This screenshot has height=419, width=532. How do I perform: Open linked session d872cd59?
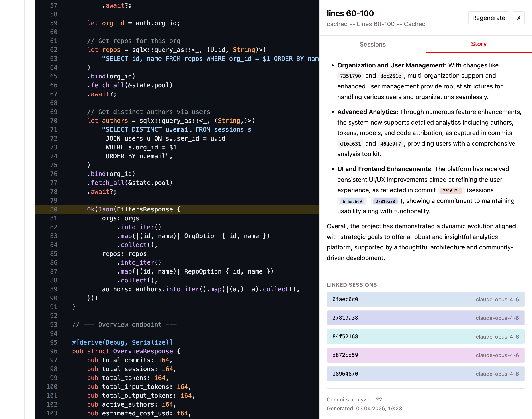(x=425, y=355)
